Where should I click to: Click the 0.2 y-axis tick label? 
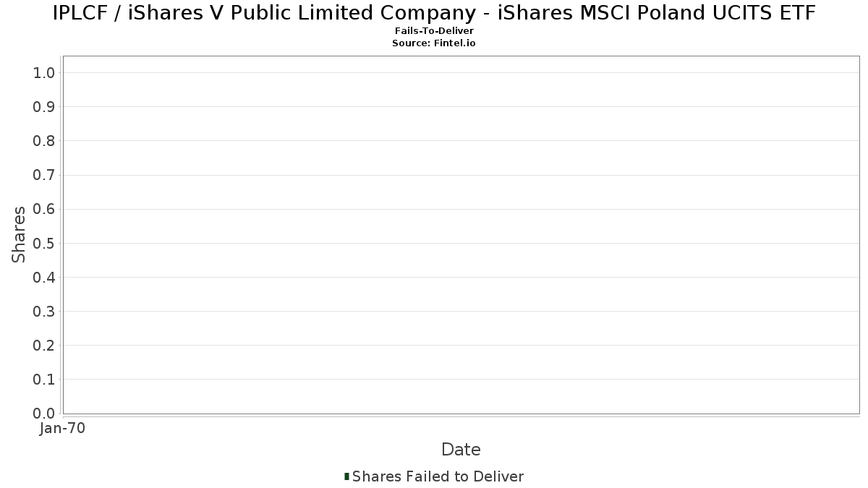(x=44, y=346)
